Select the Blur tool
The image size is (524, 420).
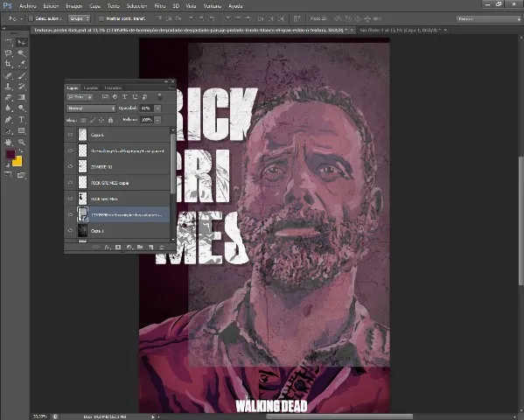(x=9, y=108)
